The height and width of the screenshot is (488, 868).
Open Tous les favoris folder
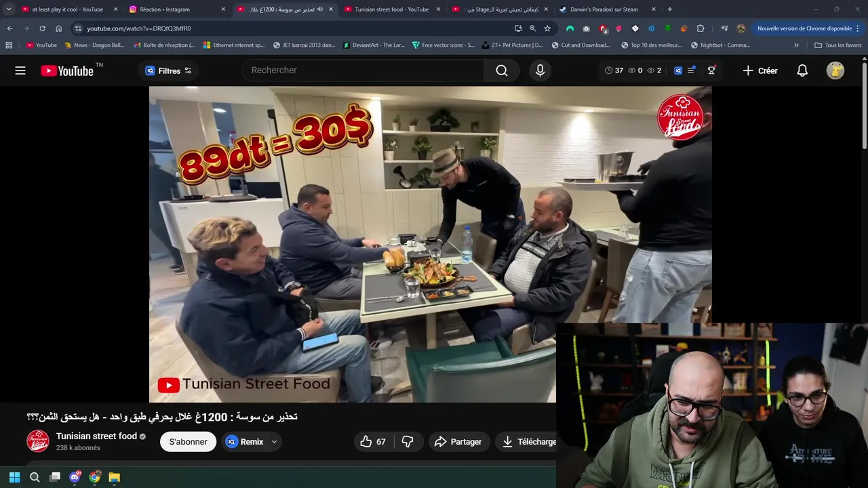click(837, 45)
